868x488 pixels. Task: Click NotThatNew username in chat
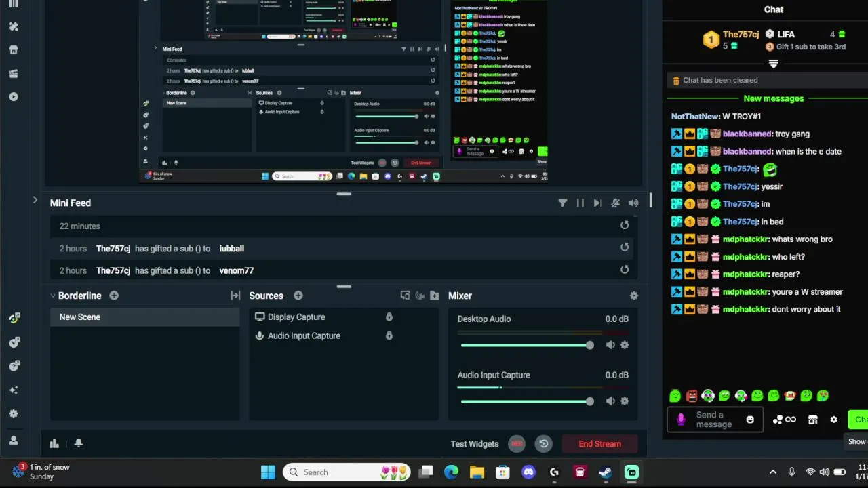pyautogui.click(x=695, y=117)
